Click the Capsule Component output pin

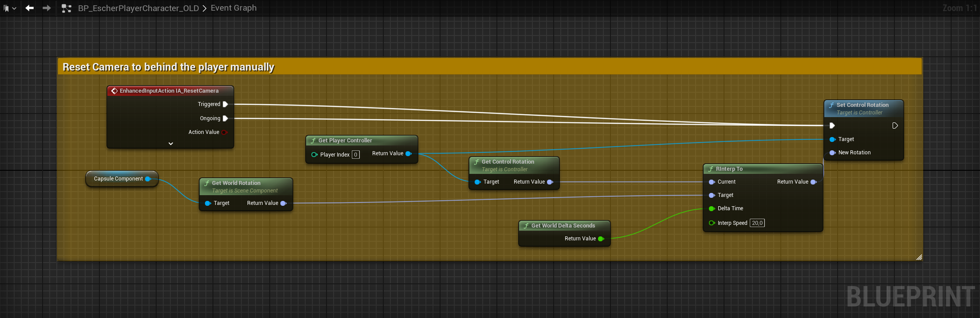click(x=148, y=179)
